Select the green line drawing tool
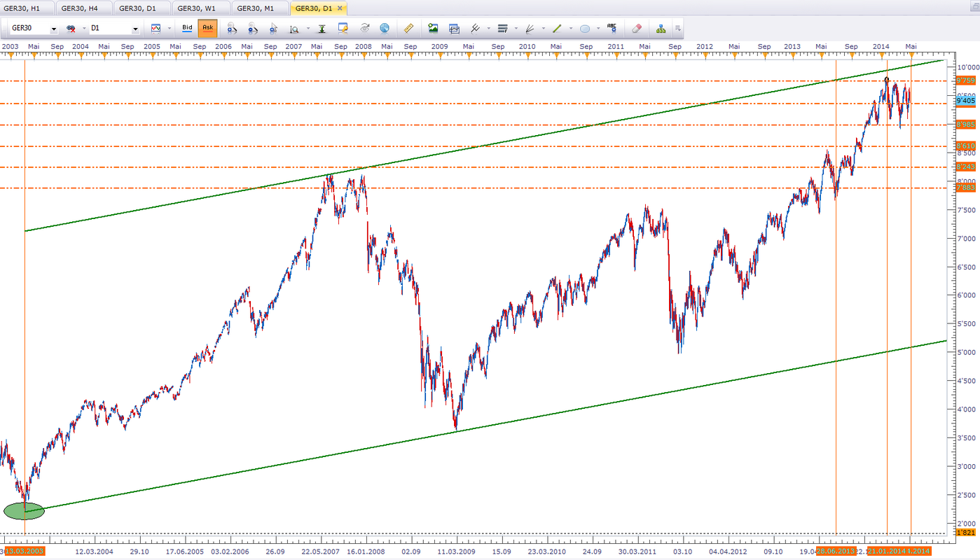 (558, 29)
